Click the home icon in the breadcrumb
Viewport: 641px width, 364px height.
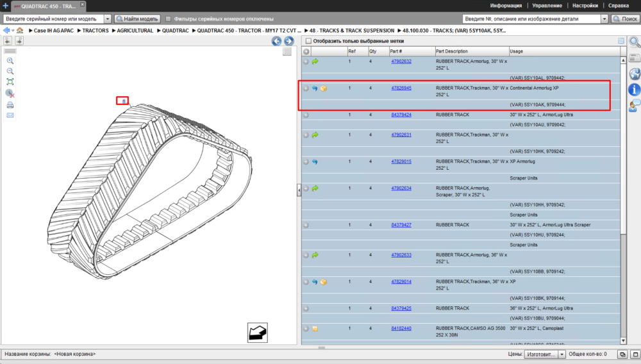[x=20, y=31]
